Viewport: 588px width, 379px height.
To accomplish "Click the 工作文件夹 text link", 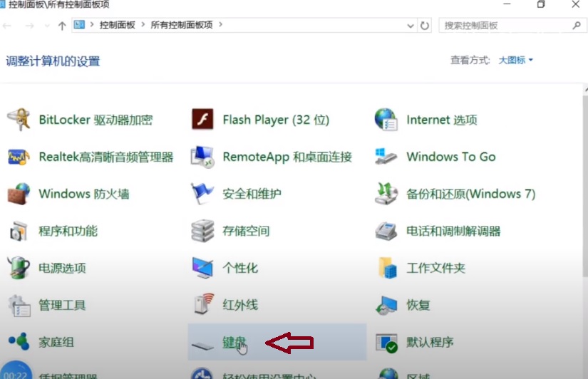I will click(x=435, y=268).
